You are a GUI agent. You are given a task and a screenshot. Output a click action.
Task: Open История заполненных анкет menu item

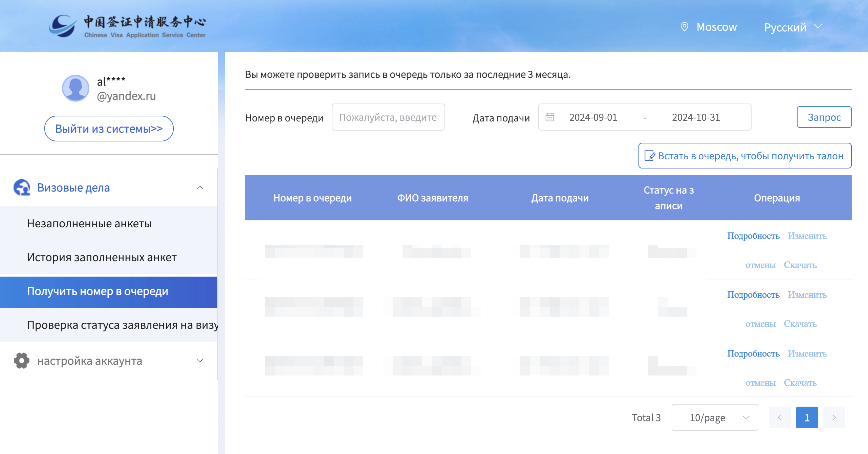102,257
